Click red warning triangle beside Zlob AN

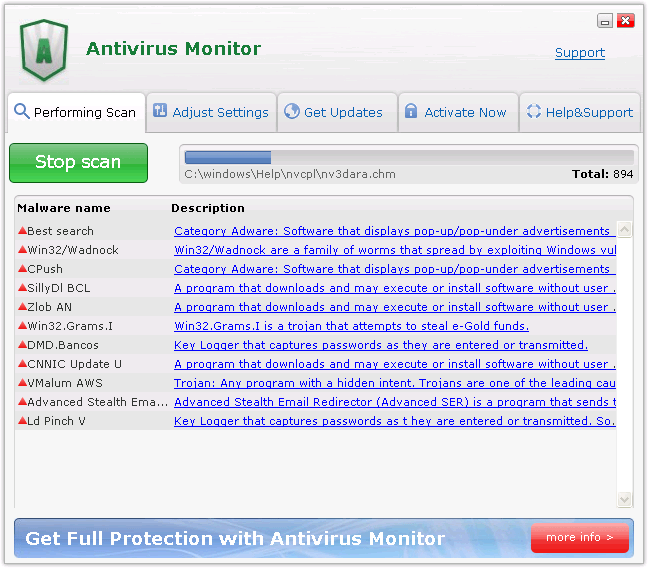[22, 307]
